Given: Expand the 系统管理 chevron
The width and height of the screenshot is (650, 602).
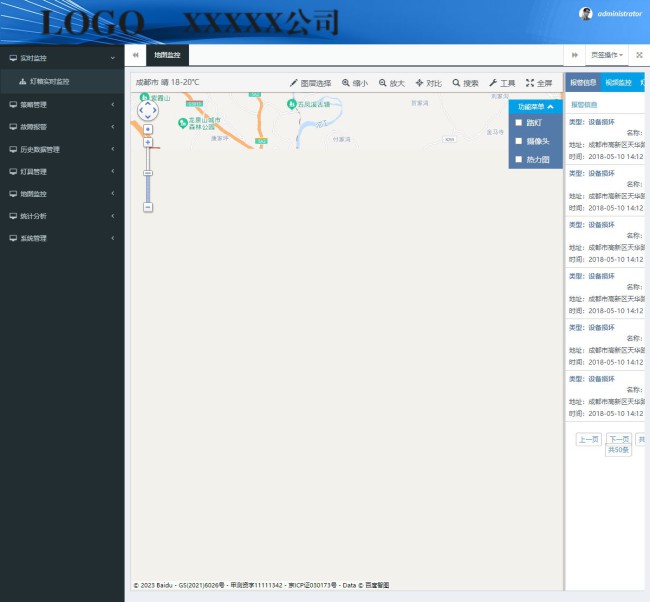Looking at the screenshot, I should tap(113, 238).
